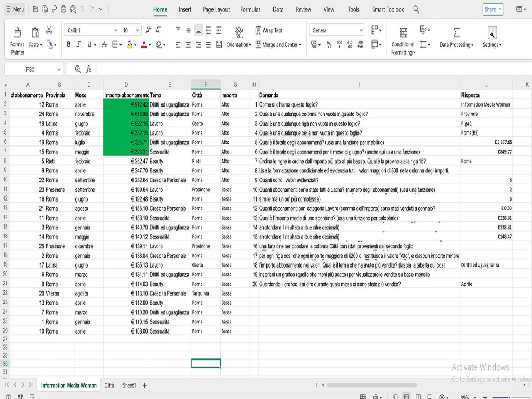Click the increase indent icon

pos(219,30)
